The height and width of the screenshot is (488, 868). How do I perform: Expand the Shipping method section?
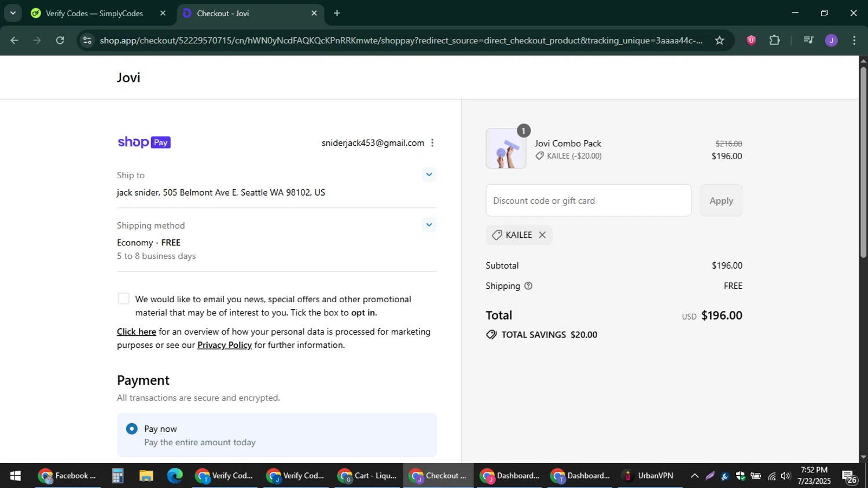click(429, 225)
